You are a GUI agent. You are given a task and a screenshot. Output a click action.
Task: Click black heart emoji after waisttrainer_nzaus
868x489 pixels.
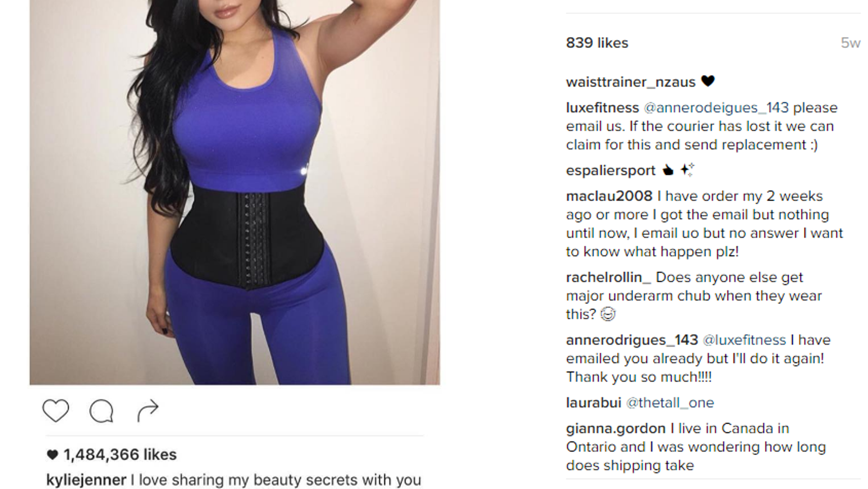coord(708,81)
